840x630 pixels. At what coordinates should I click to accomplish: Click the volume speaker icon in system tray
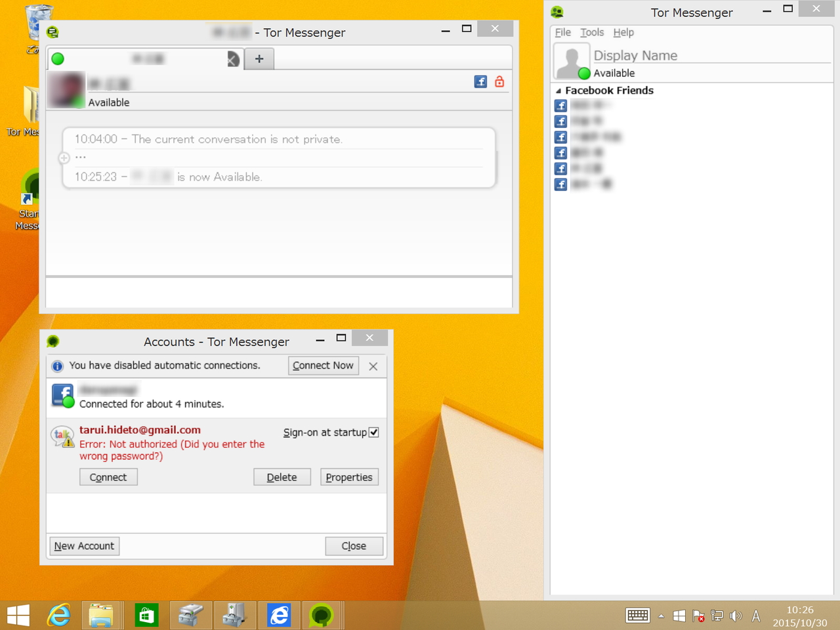tap(736, 616)
